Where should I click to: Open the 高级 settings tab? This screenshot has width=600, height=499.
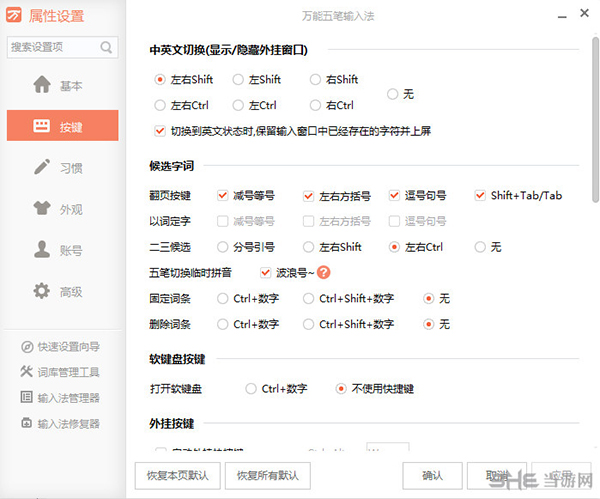point(62,291)
